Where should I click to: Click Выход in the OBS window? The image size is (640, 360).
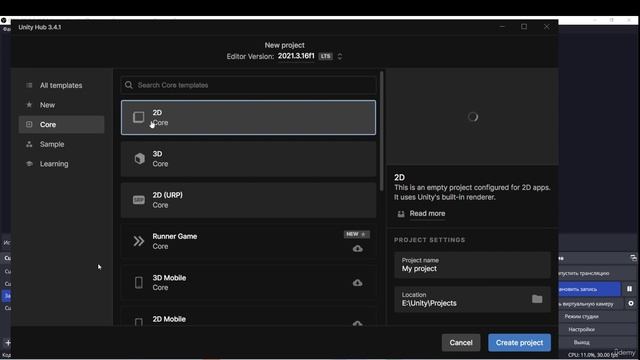click(582, 342)
